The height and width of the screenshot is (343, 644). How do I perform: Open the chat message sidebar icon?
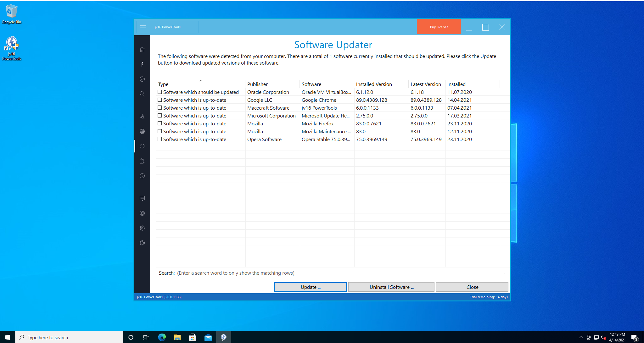pyautogui.click(x=142, y=198)
